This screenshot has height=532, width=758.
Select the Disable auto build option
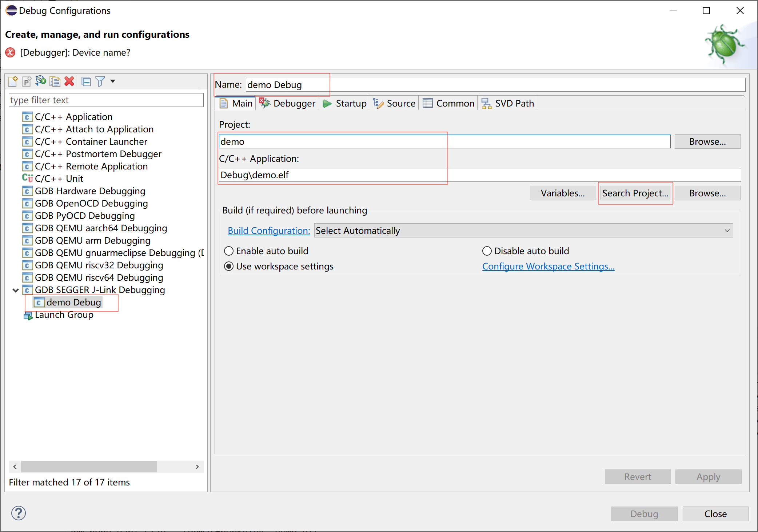[x=487, y=251]
